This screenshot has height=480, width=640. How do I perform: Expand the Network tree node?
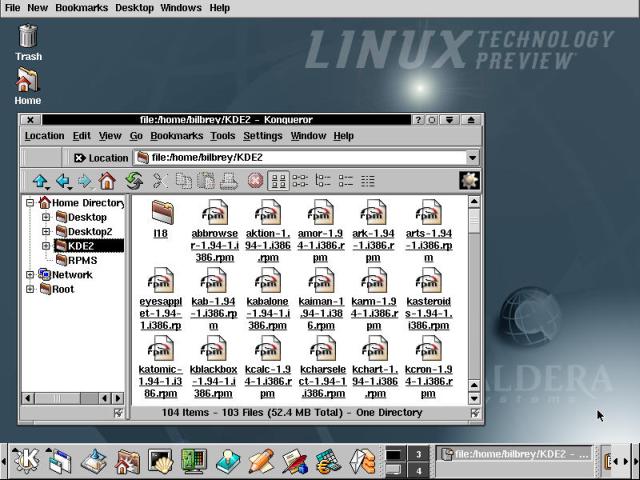pyautogui.click(x=31, y=275)
